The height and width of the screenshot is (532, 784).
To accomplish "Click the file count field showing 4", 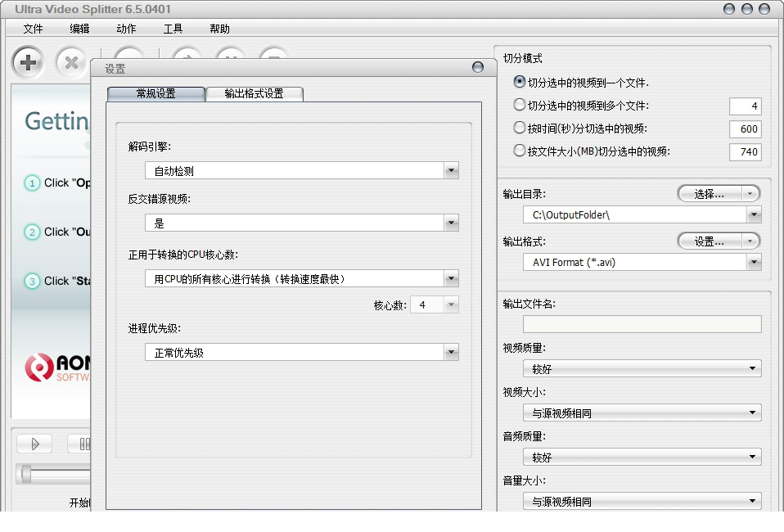I will coord(745,106).
